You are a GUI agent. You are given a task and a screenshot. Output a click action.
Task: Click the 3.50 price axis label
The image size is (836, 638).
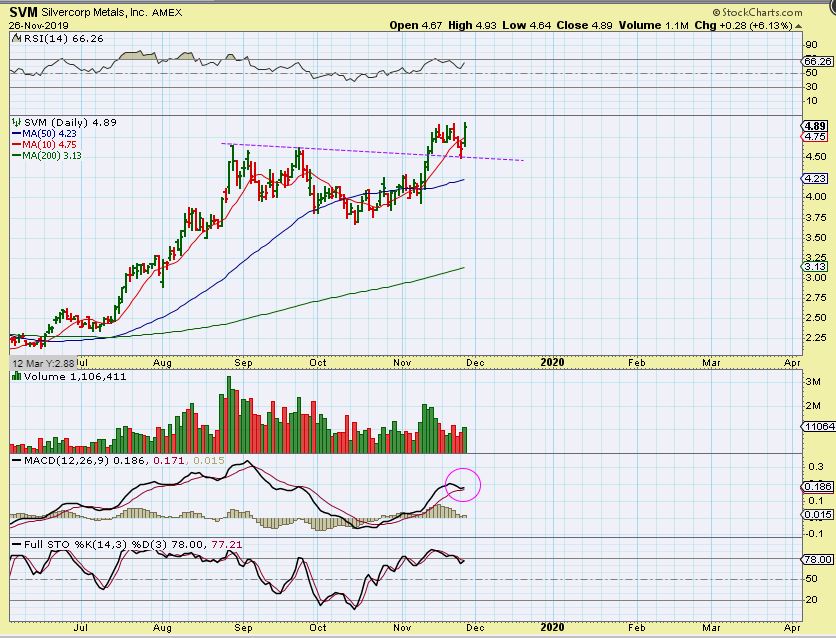[x=816, y=237]
